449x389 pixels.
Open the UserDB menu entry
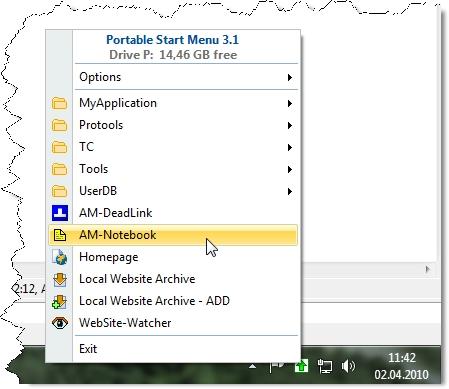(173, 191)
